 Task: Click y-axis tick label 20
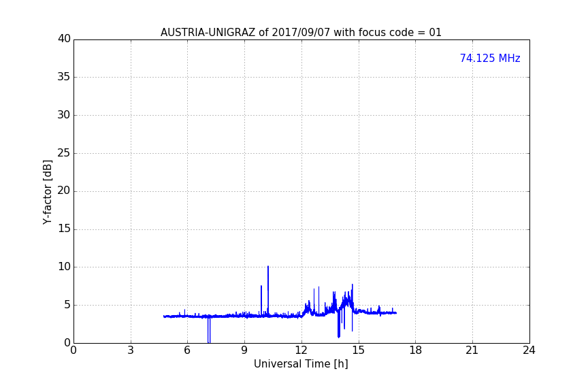click(64, 191)
